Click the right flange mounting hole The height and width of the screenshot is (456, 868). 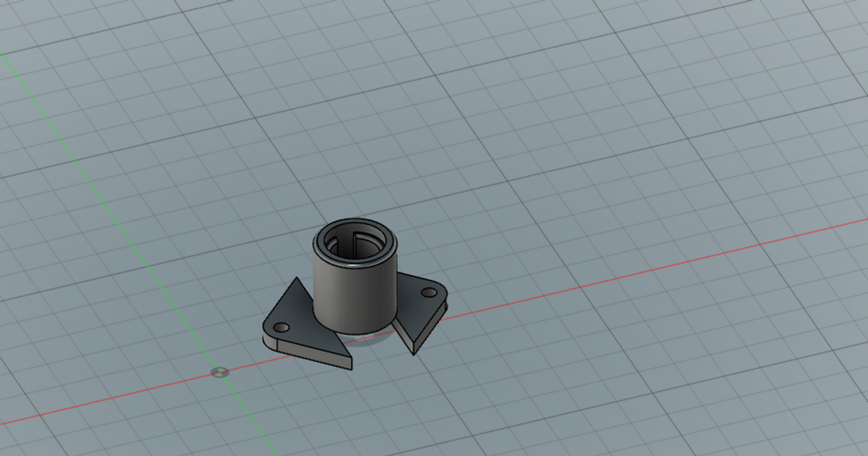click(x=430, y=292)
